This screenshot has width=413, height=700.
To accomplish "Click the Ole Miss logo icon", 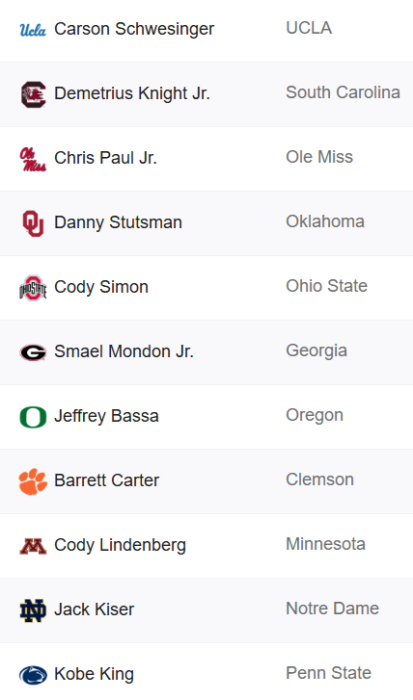I will (x=33, y=159).
